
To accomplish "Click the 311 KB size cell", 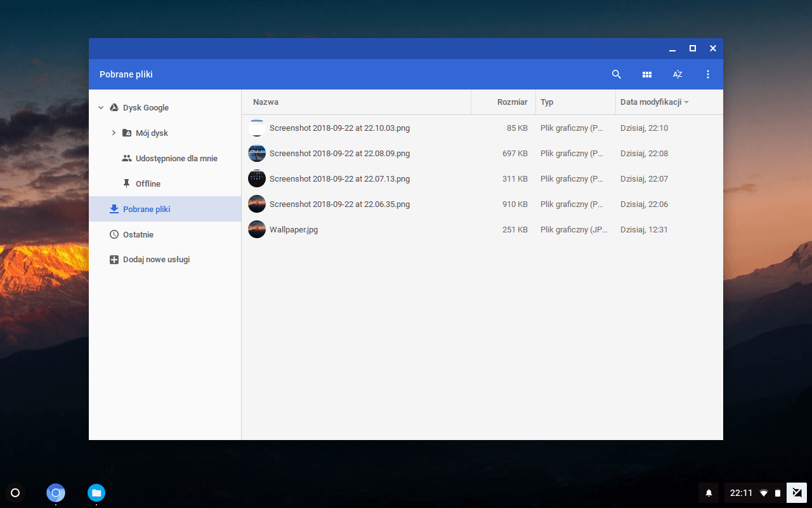I will pos(515,178).
